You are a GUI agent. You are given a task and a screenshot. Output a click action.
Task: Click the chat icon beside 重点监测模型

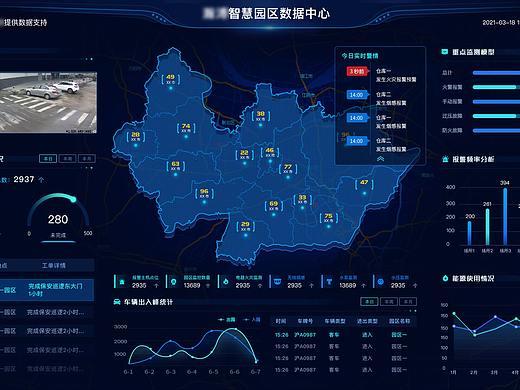coord(444,52)
